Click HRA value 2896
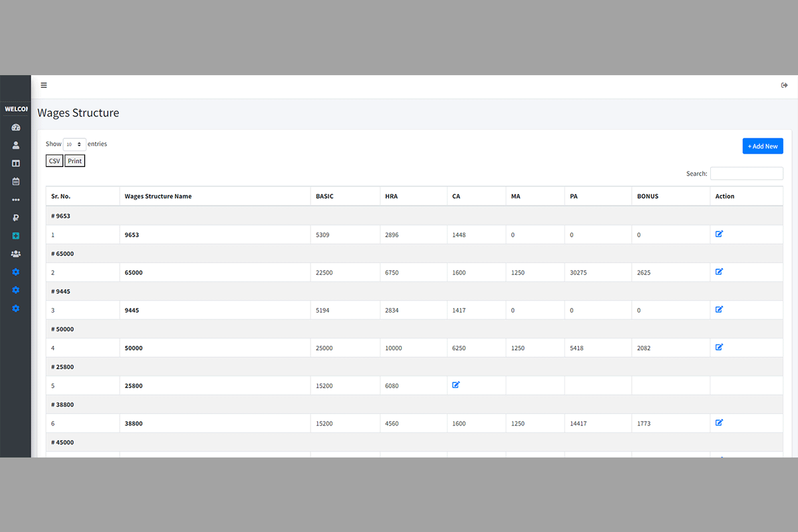Viewport: 798px width, 532px height. (392, 235)
